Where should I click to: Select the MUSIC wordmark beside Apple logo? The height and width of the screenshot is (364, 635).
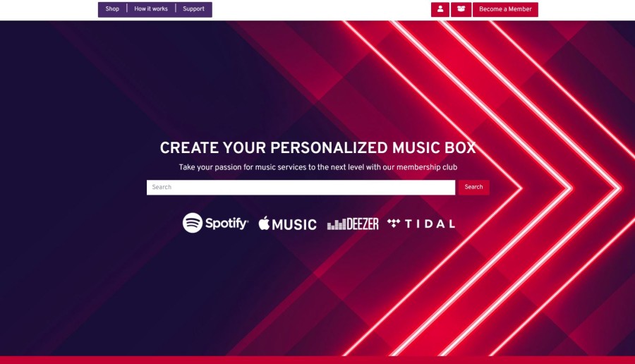point(294,225)
